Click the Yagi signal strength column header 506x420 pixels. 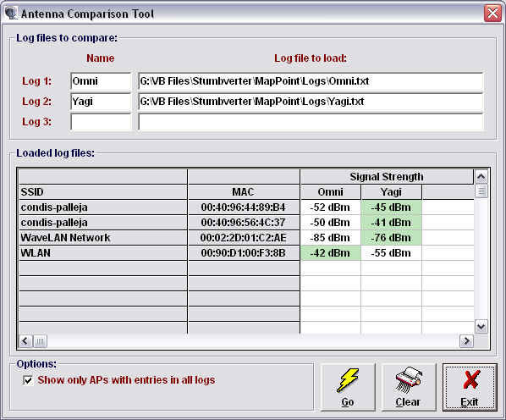pyautogui.click(x=391, y=191)
